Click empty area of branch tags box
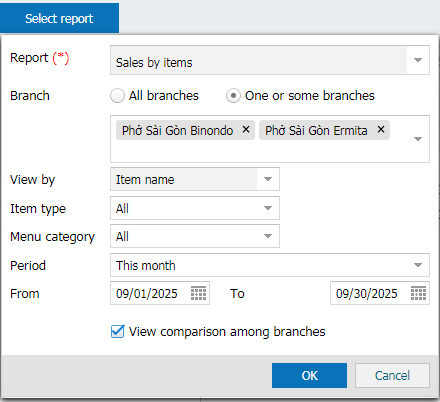Viewport: 440px width, 402px height. (258, 152)
